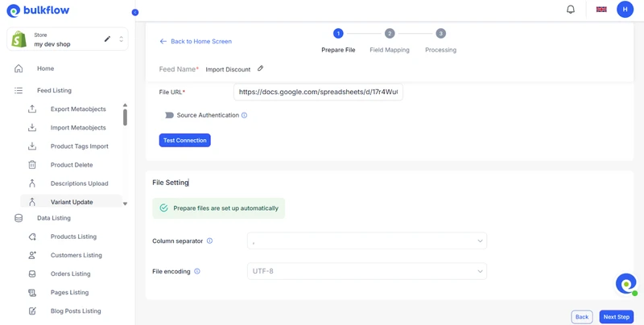Select step 2 Field Mapping
This screenshot has width=644, height=325.
coord(390,41)
